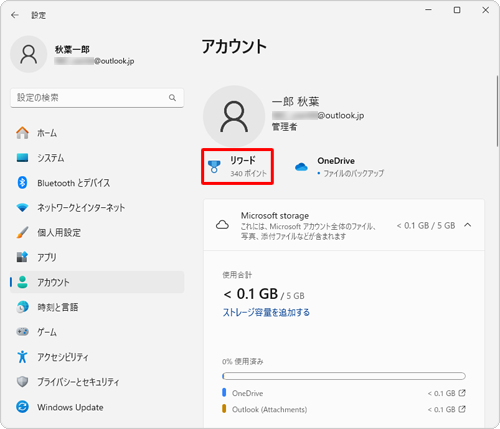Click the privacy shield icon

[22, 382]
